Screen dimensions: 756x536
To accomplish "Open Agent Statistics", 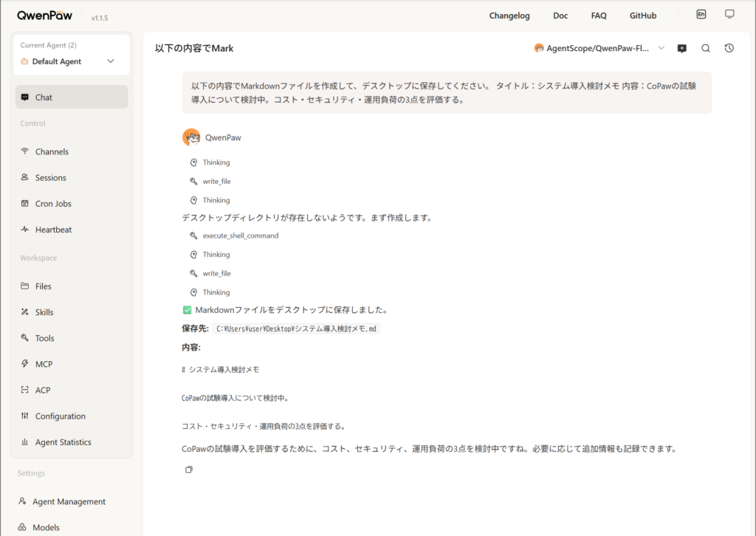I will (x=72, y=442).
